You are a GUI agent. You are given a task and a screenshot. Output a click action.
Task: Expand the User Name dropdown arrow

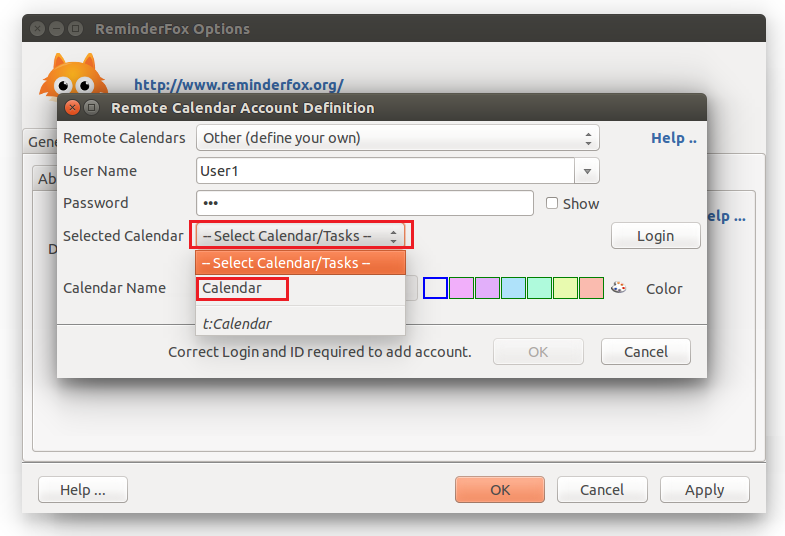pyautogui.click(x=587, y=171)
